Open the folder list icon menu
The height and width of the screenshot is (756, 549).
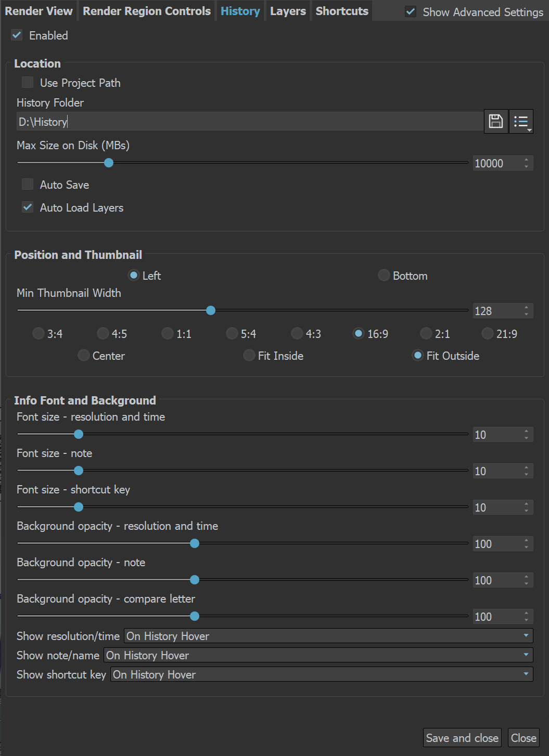click(521, 122)
